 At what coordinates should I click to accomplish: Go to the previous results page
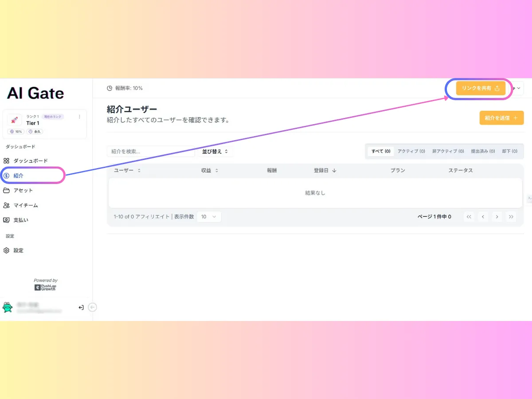(483, 217)
